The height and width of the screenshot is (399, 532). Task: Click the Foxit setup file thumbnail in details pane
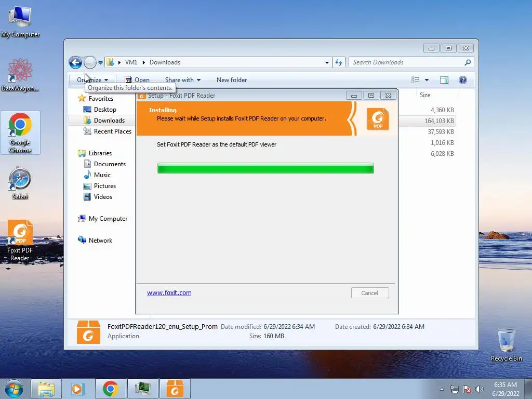coord(88,332)
